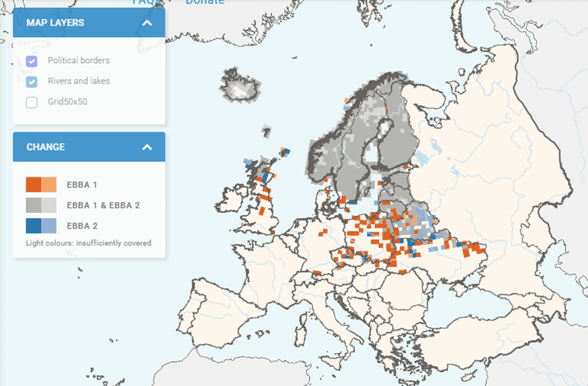Click the "Light colours: insufficiently covered" note

tap(88, 243)
